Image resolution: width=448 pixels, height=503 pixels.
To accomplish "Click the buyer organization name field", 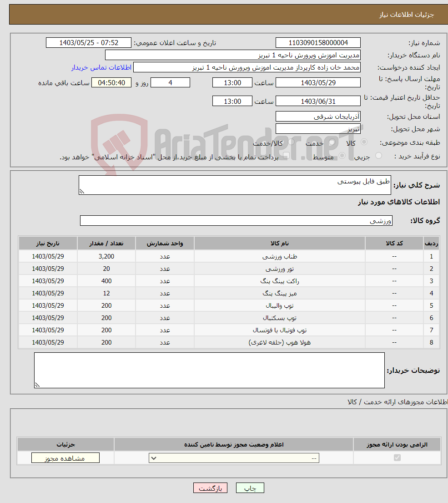I will tap(233, 55).
